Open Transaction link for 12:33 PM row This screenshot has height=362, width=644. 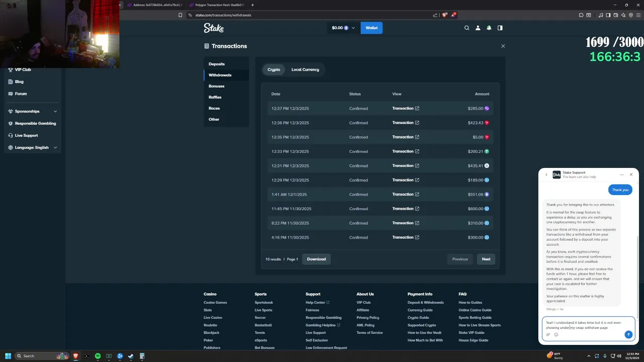(406, 151)
